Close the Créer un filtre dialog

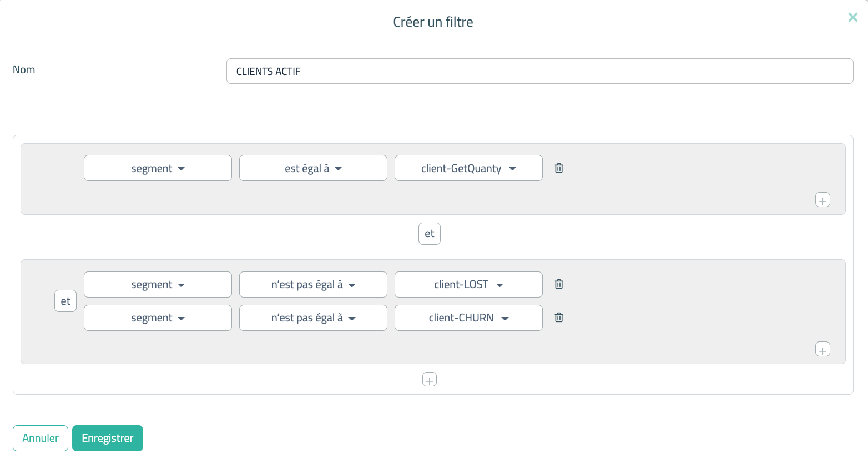[853, 18]
